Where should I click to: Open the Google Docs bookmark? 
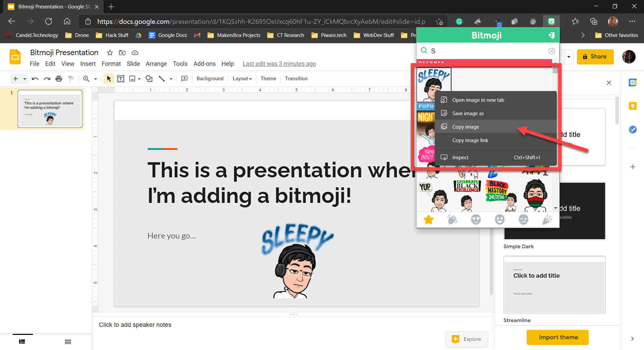click(x=168, y=35)
